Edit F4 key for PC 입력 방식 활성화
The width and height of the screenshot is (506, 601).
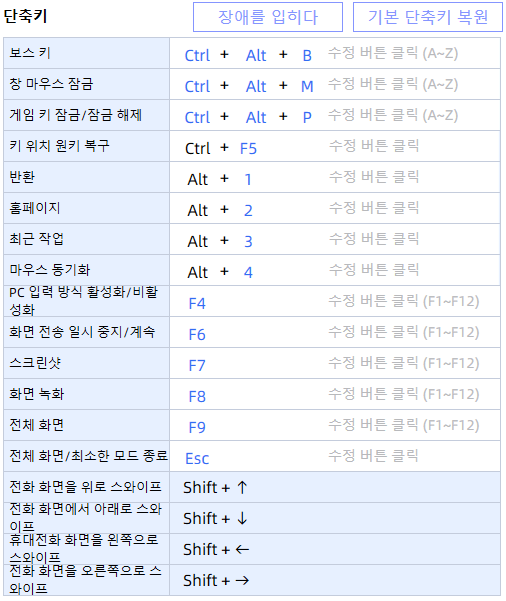click(x=197, y=304)
